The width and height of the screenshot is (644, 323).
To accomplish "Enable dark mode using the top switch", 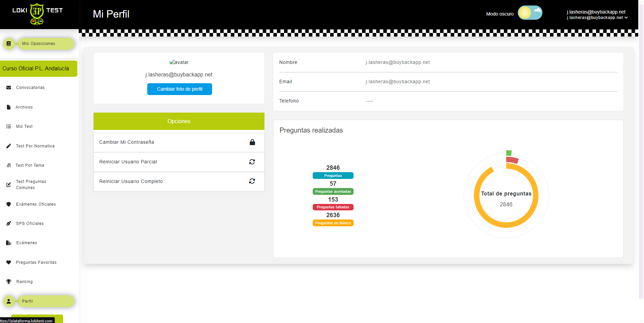I will click(530, 13).
